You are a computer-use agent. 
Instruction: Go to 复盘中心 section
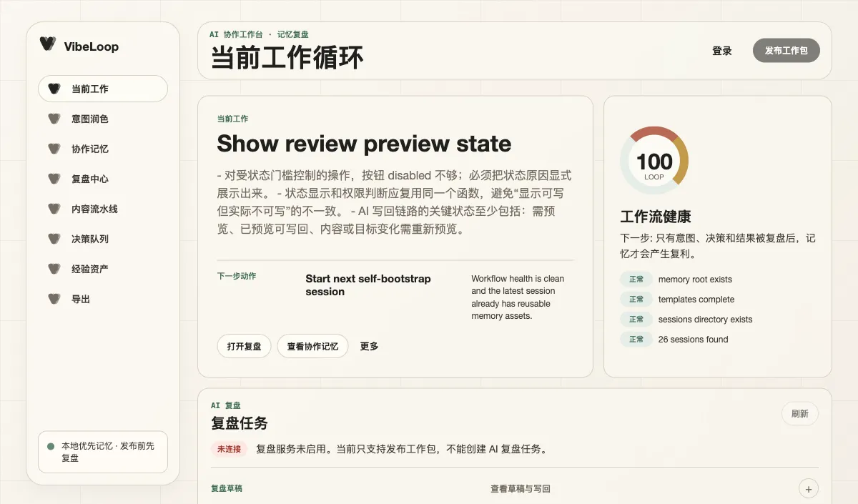[x=103, y=179]
